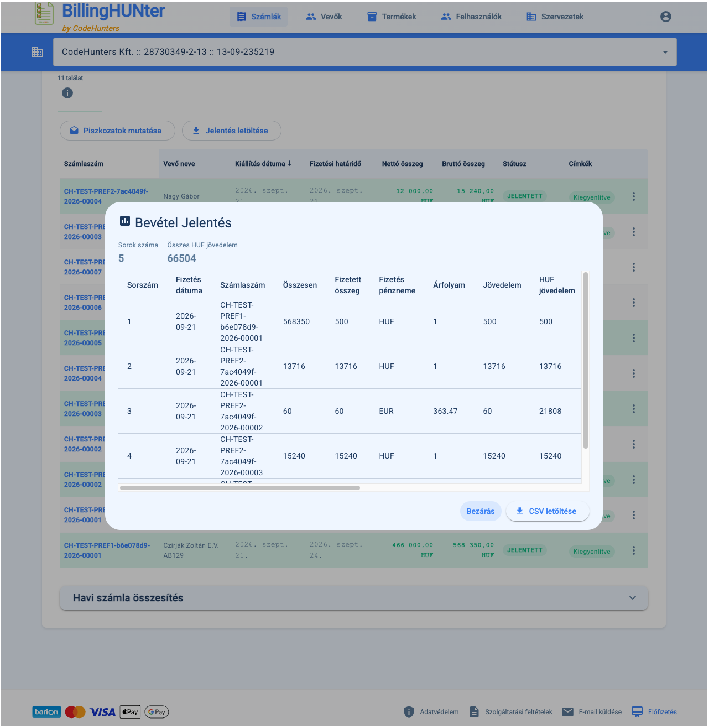Switch to the Termékek tab
The image size is (709, 728).
pyautogui.click(x=392, y=17)
